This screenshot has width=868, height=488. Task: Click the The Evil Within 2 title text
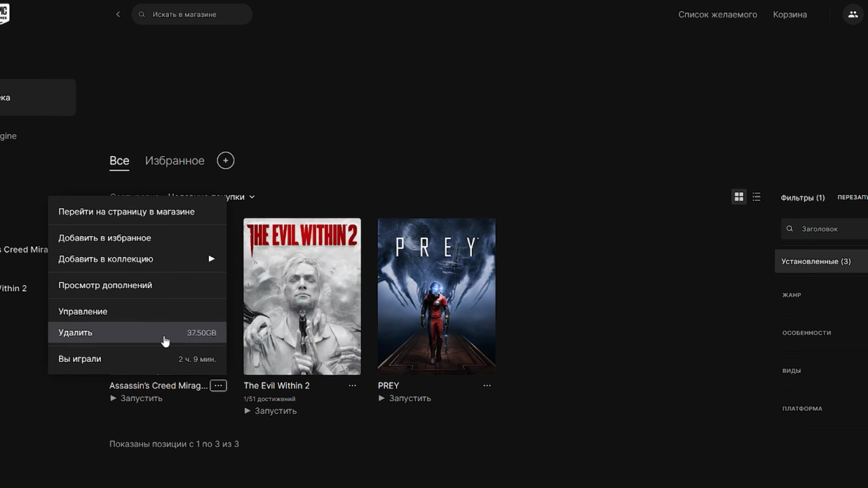(x=277, y=386)
